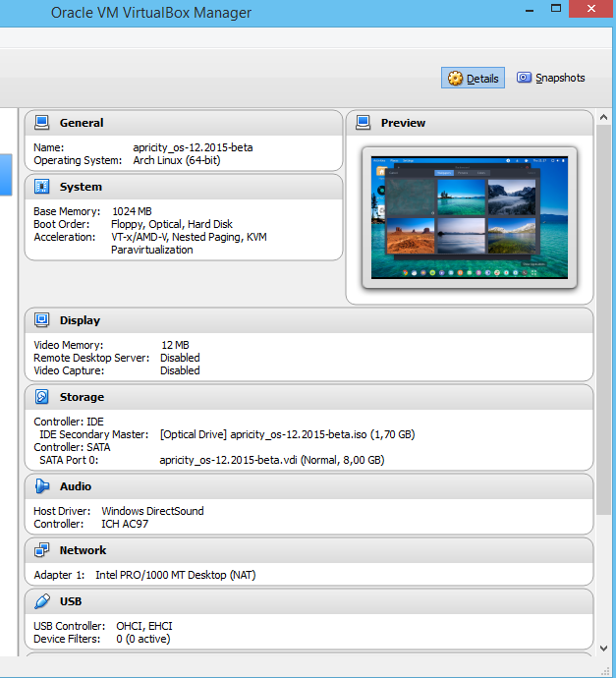This screenshot has width=616, height=678.
Task: Click the Display section screen icon
Action: [42, 320]
